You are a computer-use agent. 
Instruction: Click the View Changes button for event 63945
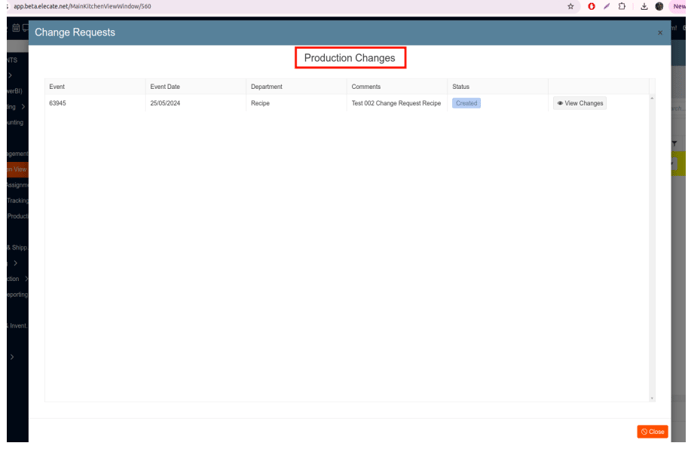pos(580,103)
